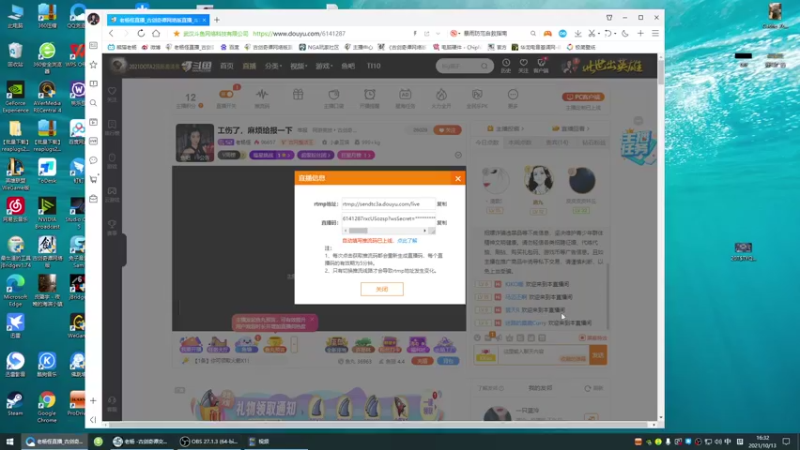Open browser home page
Screen dimensions: 800x450
click(x=156, y=33)
